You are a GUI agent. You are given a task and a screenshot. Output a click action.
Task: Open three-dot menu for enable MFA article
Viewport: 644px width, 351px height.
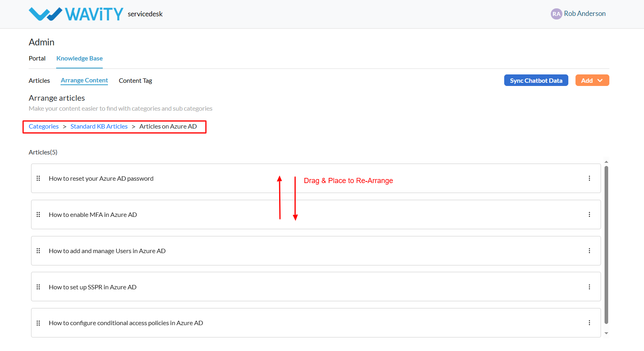[x=589, y=214]
